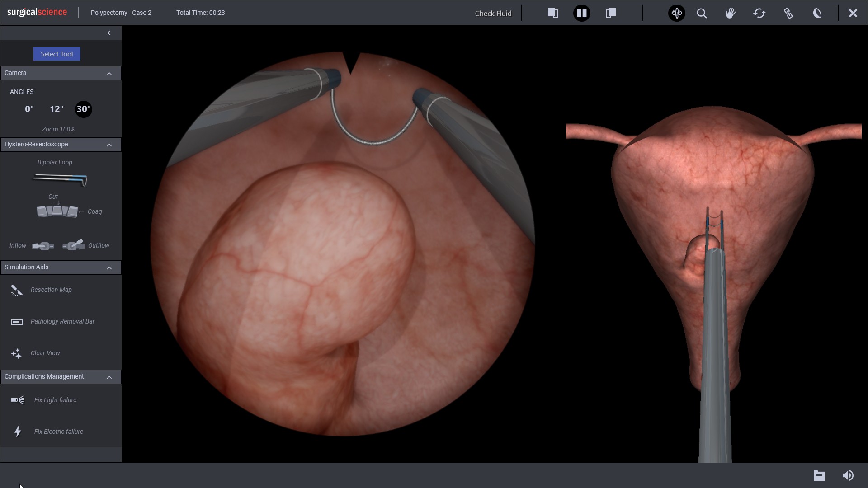Click Check Fluid in the top bar

click(x=493, y=14)
